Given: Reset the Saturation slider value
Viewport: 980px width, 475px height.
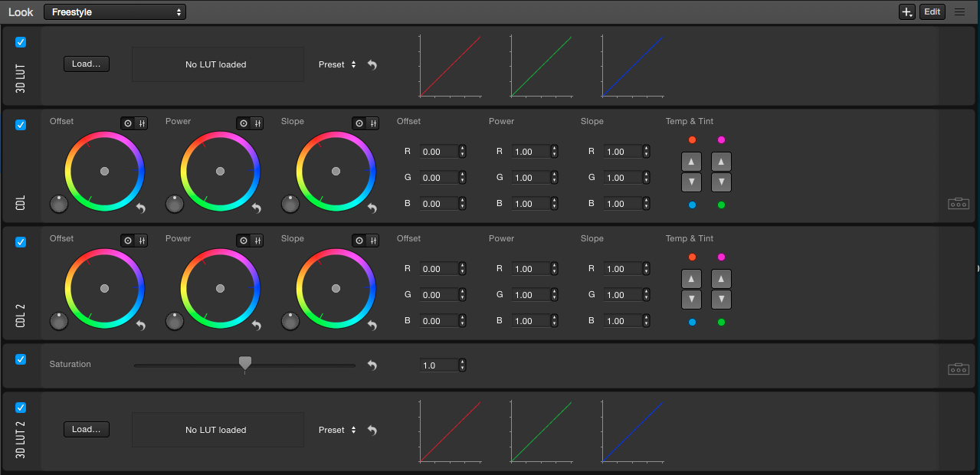Looking at the screenshot, I should [372, 365].
